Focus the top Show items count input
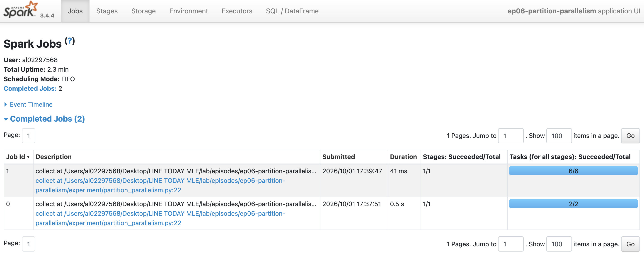 point(559,136)
